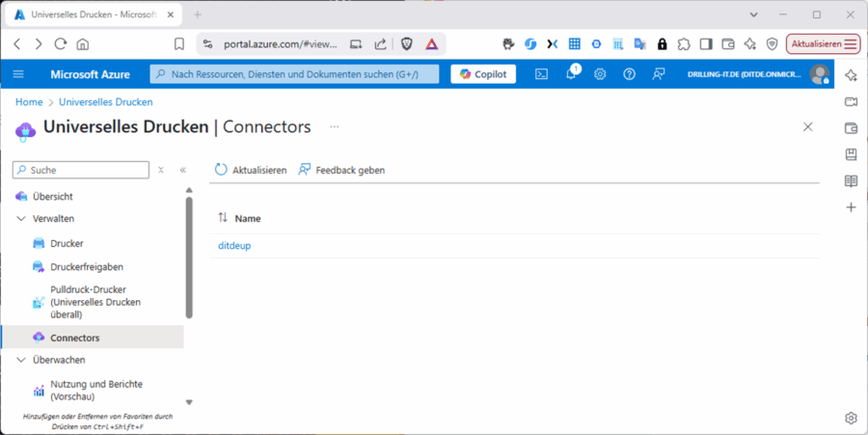
Task: Click the share icon in the address bar
Action: click(x=380, y=44)
